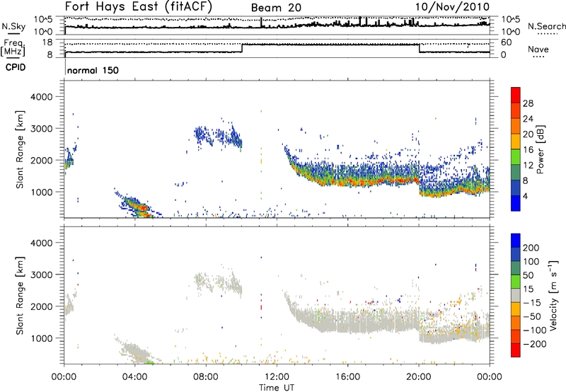Click the 'CPID' label
Viewport: 566px width, 392px height.
(x=16, y=67)
